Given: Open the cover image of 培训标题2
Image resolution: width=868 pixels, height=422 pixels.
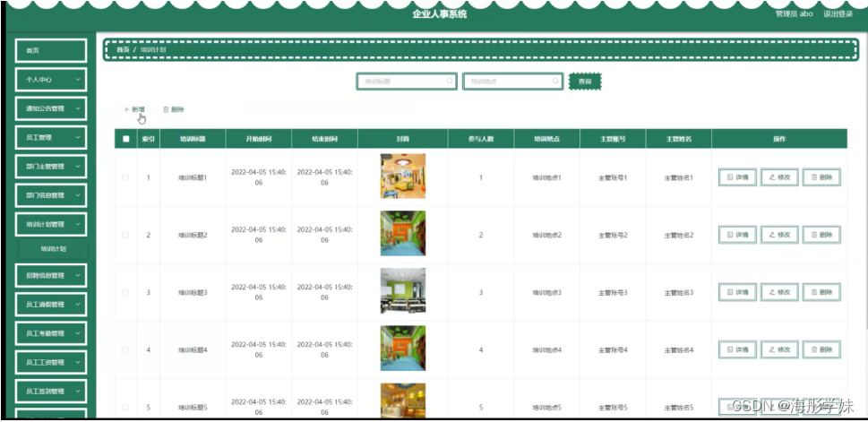Looking at the screenshot, I should (x=403, y=233).
